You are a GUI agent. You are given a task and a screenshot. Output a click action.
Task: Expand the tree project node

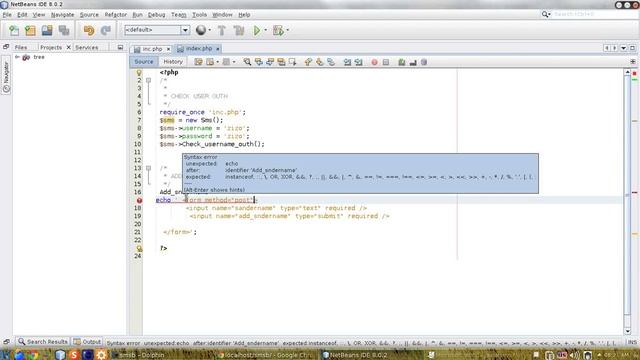click(x=17, y=57)
